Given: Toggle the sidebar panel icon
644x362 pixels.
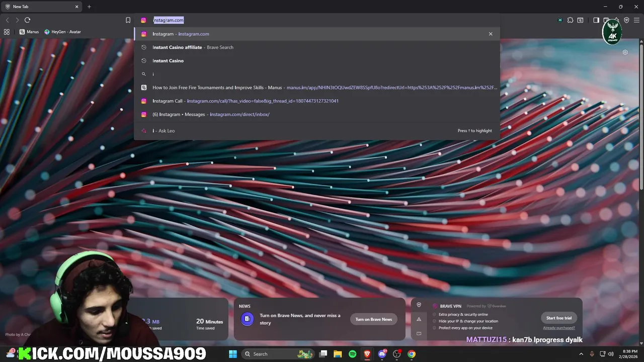Looking at the screenshot, I should [x=596, y=20].
